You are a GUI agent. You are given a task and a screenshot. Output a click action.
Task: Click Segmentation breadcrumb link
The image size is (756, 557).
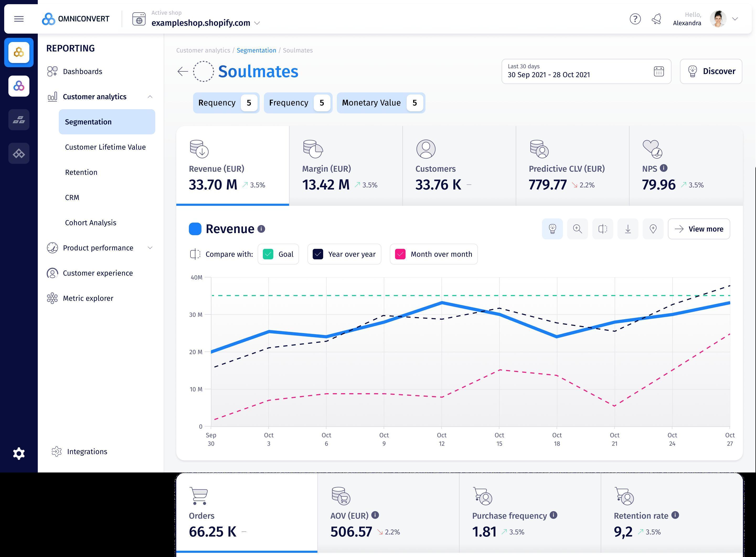click(256, 50)
